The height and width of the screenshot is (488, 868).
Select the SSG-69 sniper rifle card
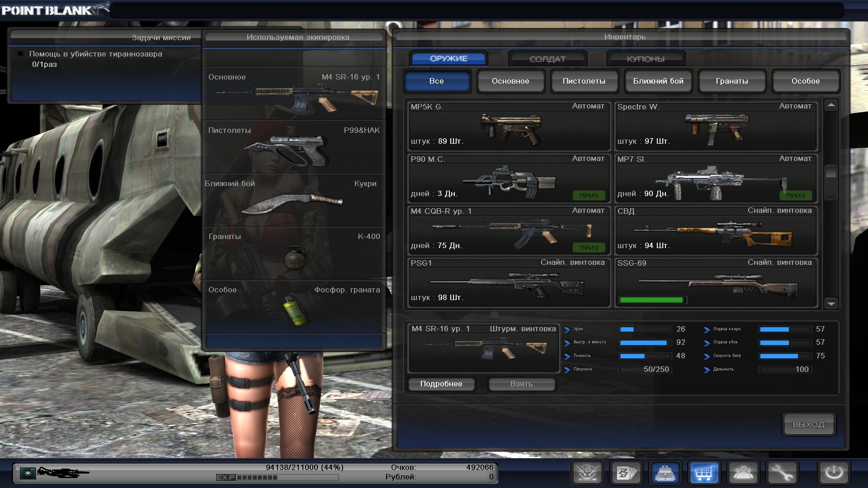[x=716, y=282]
